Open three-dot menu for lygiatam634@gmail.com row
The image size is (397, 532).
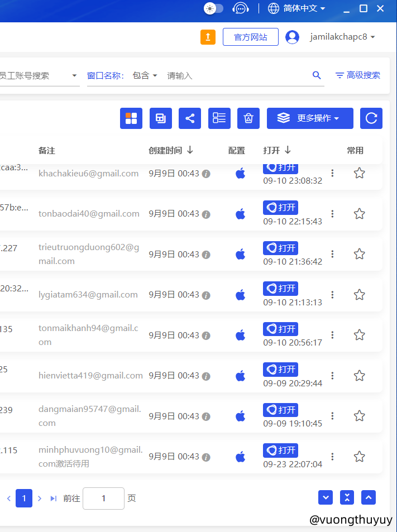coord(333,295)
